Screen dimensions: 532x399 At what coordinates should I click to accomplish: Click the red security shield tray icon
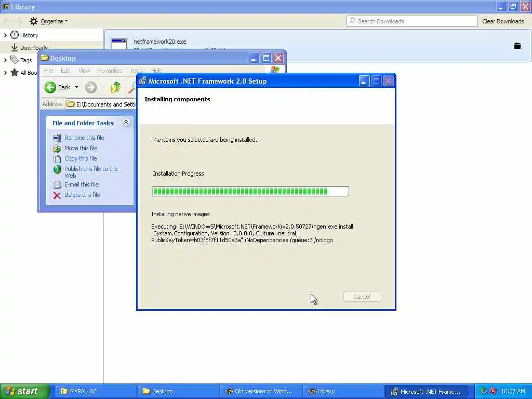[494, 391]
